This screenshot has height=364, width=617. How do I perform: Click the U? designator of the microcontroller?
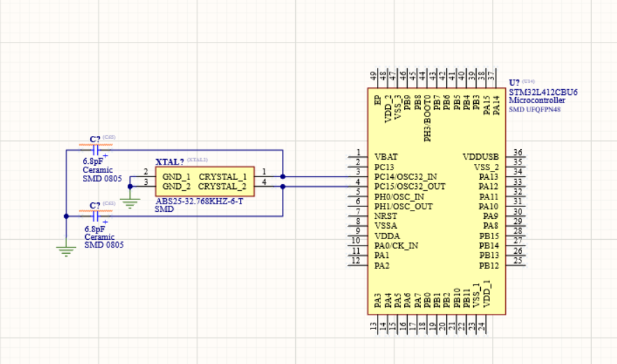click(514, 83)
